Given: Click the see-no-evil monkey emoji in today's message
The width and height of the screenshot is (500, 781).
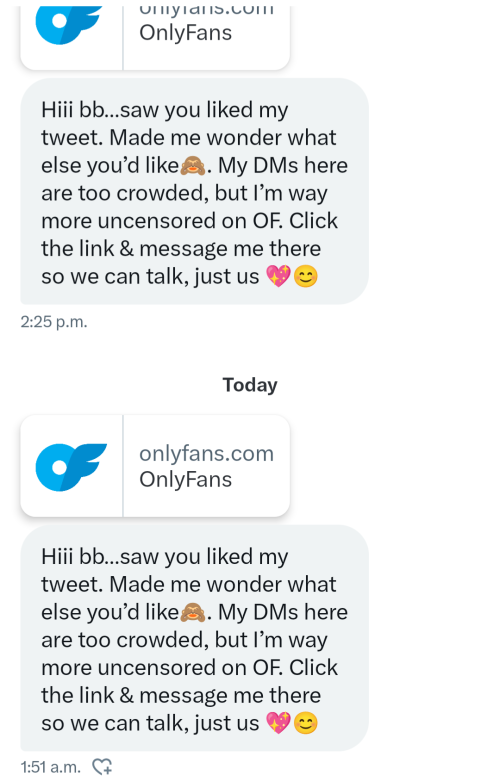Looking at the screenshot, I should pos(193,612).
